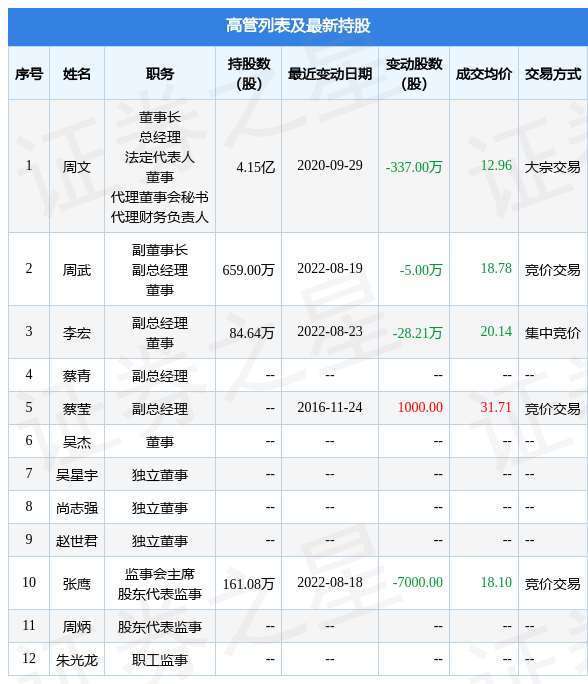Click the 职务 column header
The height and width of the screenshot is (684, 588).
pyautogui.click(x=160, y=74)
